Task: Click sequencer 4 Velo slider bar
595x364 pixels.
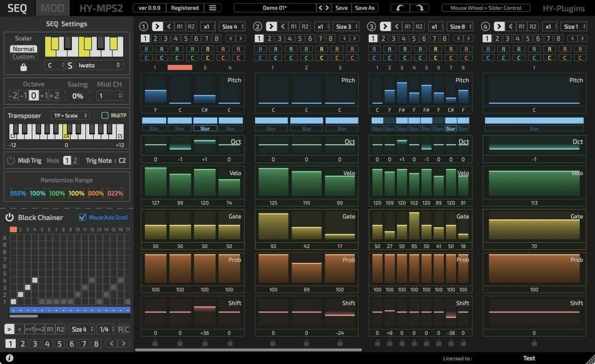Action: 534,183
